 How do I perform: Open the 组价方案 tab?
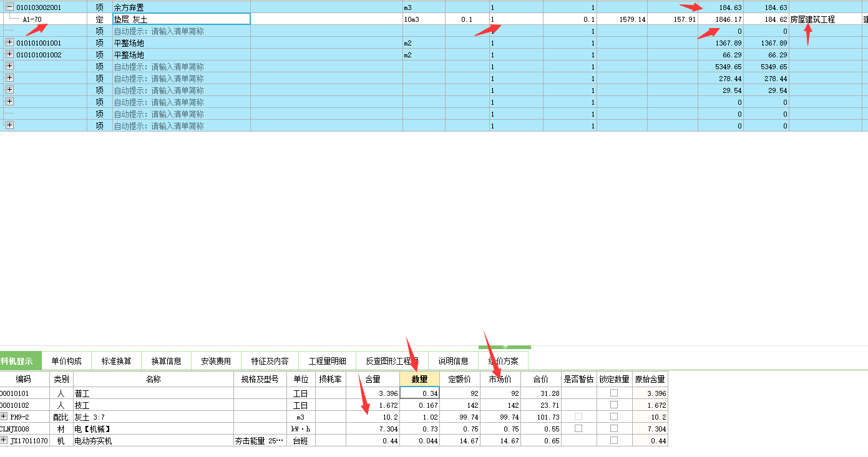click(x=503, y=361)
